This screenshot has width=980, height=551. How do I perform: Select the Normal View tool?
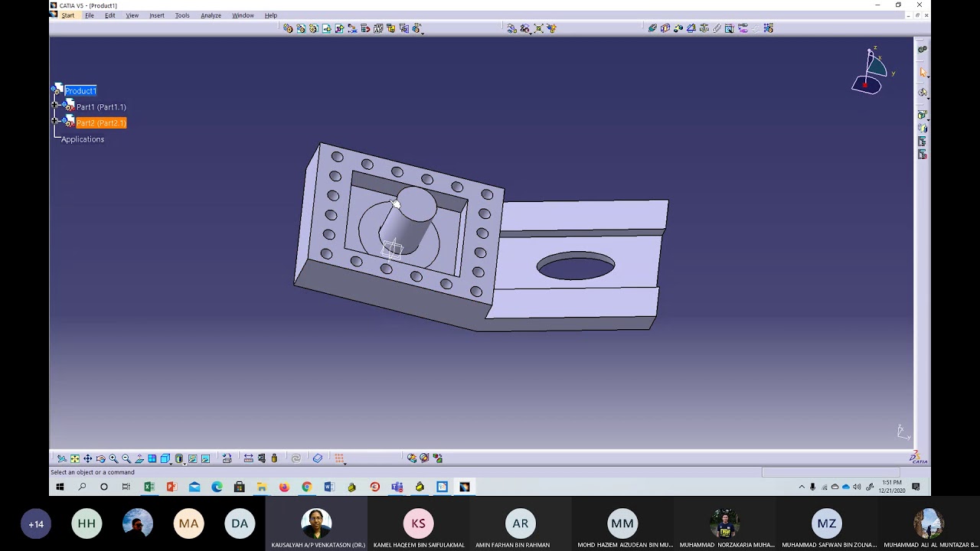[x=139, y=458]
